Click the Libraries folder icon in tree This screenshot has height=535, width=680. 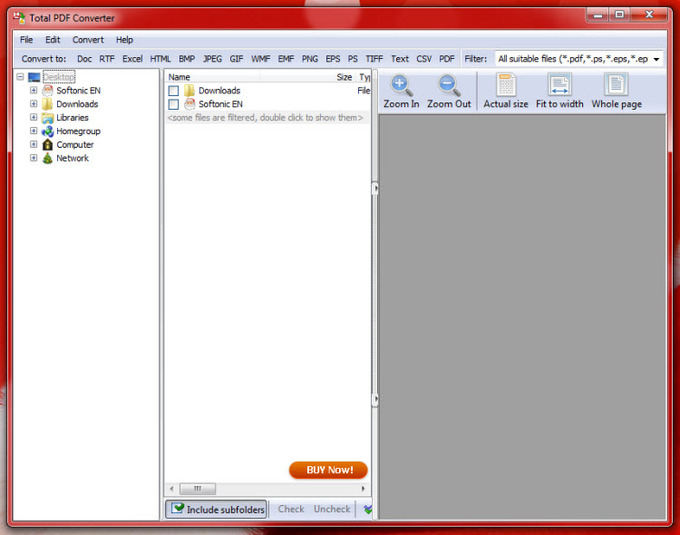coord(47,117)
